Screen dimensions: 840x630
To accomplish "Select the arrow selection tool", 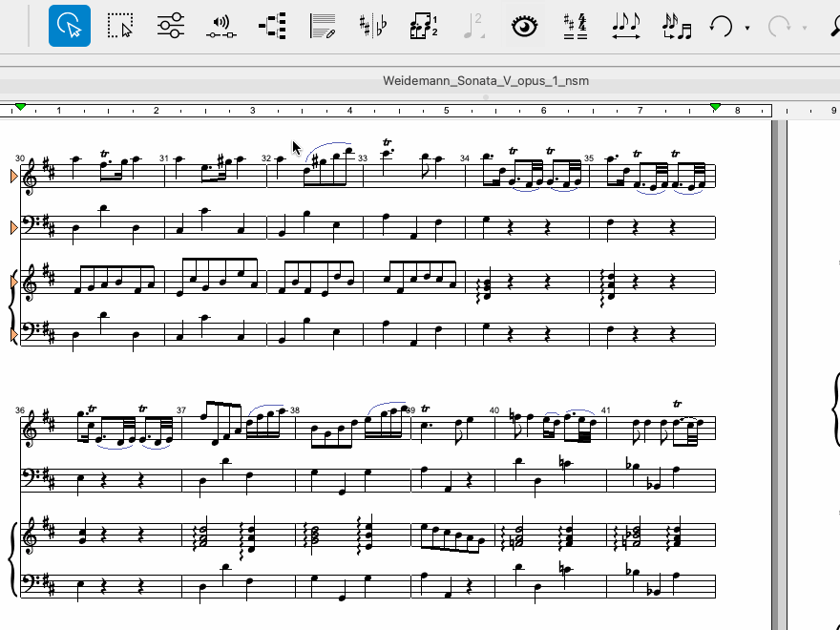I will coord(70,27).
